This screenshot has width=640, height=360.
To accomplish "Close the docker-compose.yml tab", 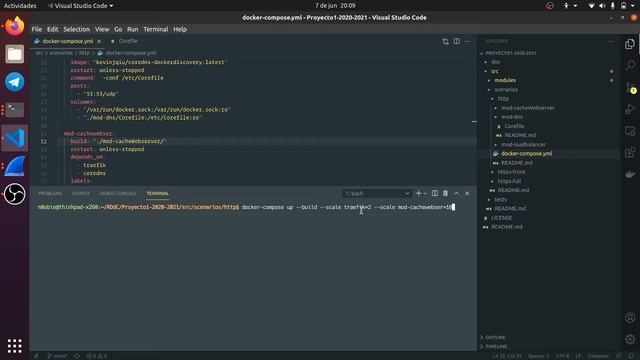I will (99, 42).
